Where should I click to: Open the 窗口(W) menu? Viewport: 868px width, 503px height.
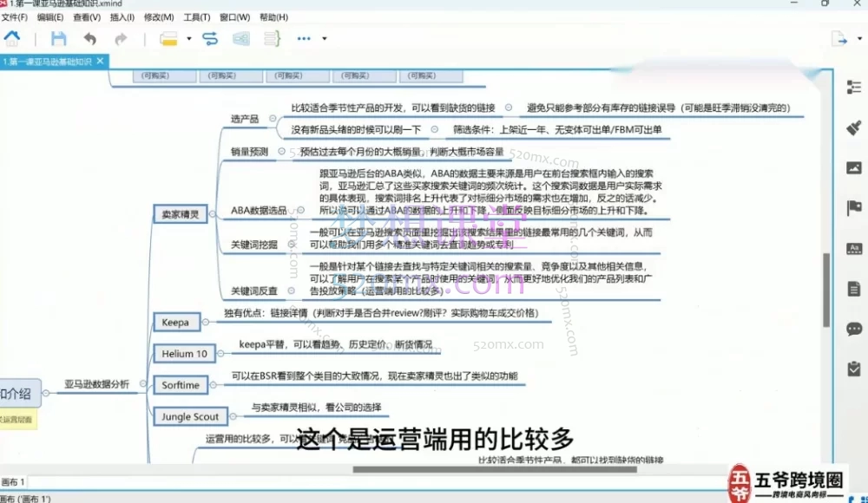tap(234, 17)
